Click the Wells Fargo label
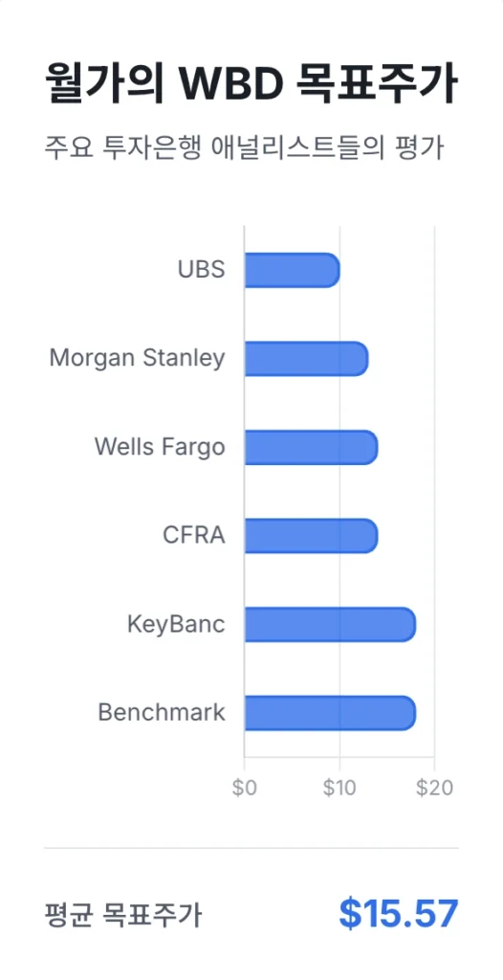Screen dimensions: 503x980 [160, 448]
